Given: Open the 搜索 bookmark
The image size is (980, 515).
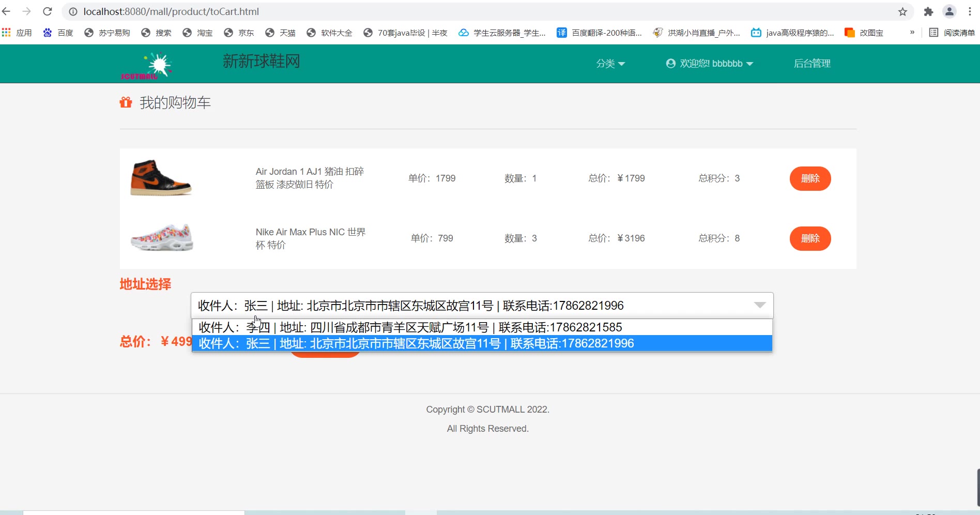Looking at the screenshot, I should click(x=156, y=33).
